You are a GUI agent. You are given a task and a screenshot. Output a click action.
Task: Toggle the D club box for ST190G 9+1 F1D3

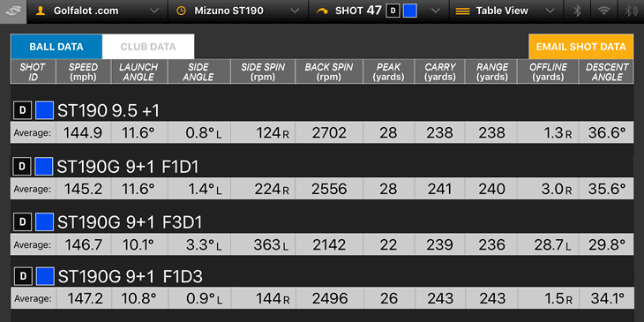23,276
